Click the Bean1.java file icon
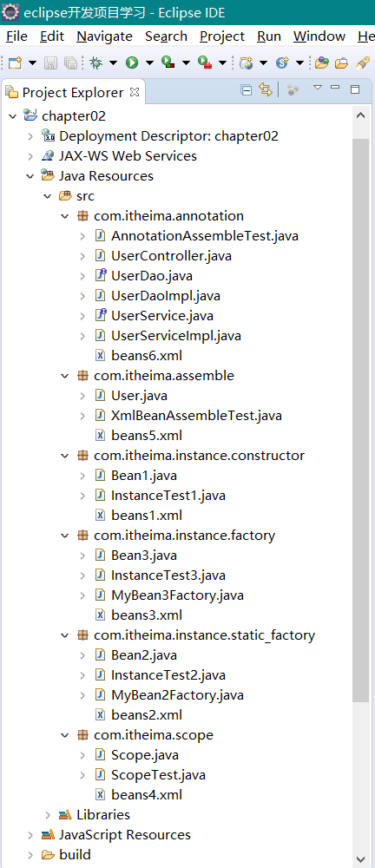375x868 pixels. coord(100,475)
